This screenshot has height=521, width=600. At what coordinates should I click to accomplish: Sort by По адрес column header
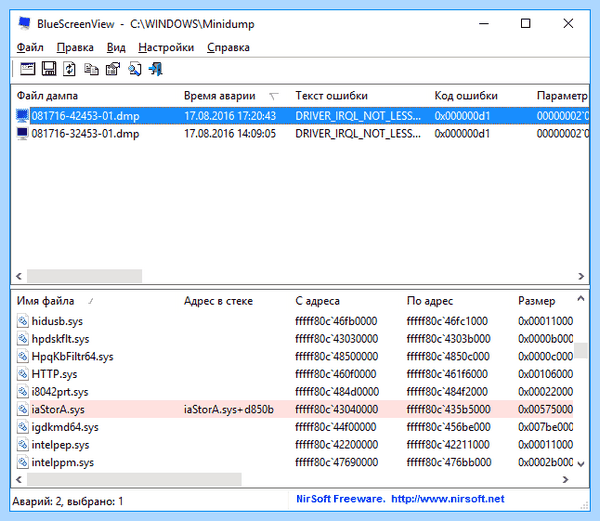pyautogui.click(x=430, y=301)
